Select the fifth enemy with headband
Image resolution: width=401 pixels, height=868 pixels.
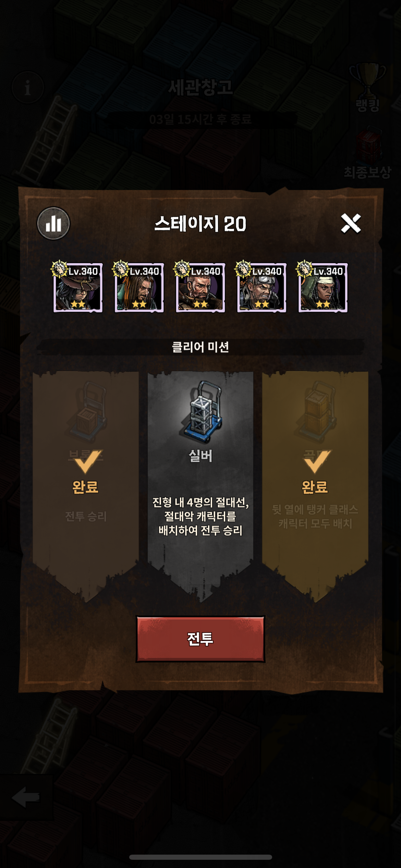pyautogui.click(x=323, y=287)
